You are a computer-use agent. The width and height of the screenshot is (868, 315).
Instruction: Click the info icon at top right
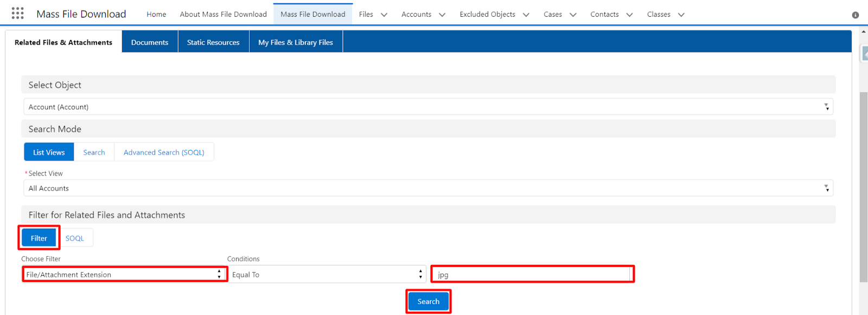click(x=856, y=15)
